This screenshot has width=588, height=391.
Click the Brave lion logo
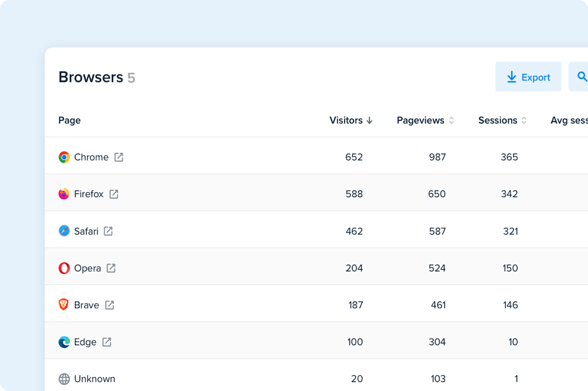click(64, 304)
